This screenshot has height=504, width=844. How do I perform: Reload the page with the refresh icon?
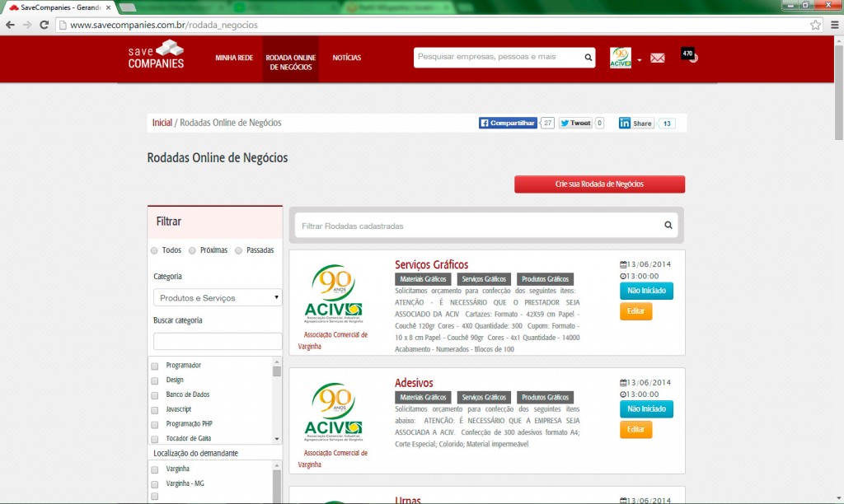tap(45, 25)
